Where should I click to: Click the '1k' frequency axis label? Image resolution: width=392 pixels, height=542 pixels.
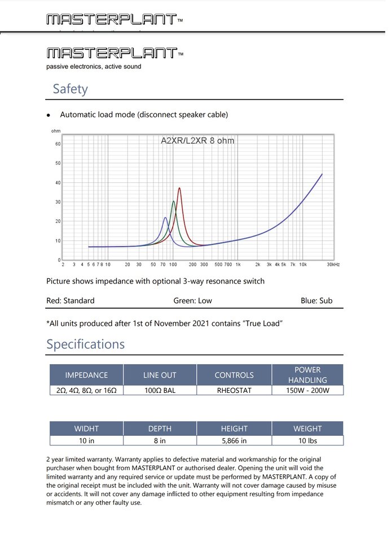click(x=238, y=264)
